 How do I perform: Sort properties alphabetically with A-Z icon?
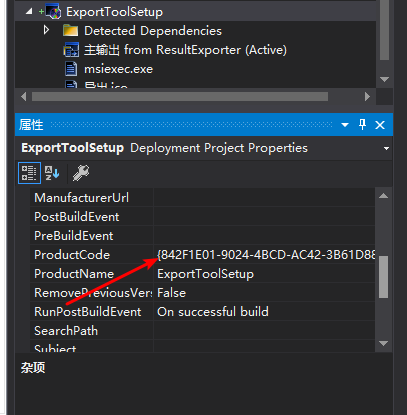coord(52,173)
